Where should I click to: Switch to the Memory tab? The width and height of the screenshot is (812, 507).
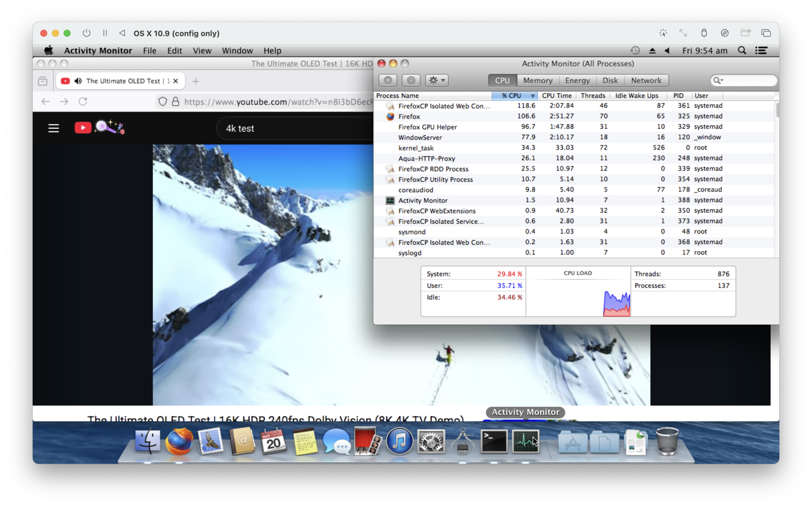538,80
